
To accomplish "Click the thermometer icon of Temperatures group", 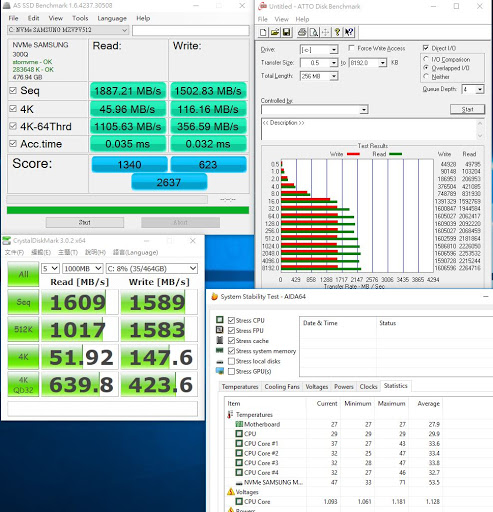I will (x=230, y=414).
